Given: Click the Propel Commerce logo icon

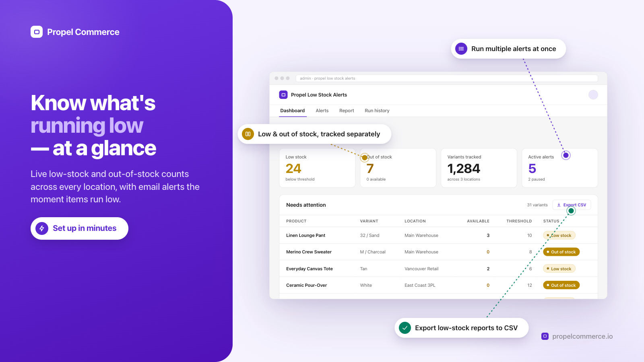Looking at the screenshot, I should coord(37,32).
